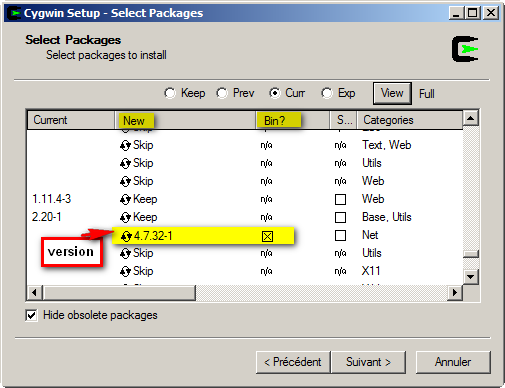Click cycle icon on X11 Skip row
The image size is (505, 388).
click(125, 272)
